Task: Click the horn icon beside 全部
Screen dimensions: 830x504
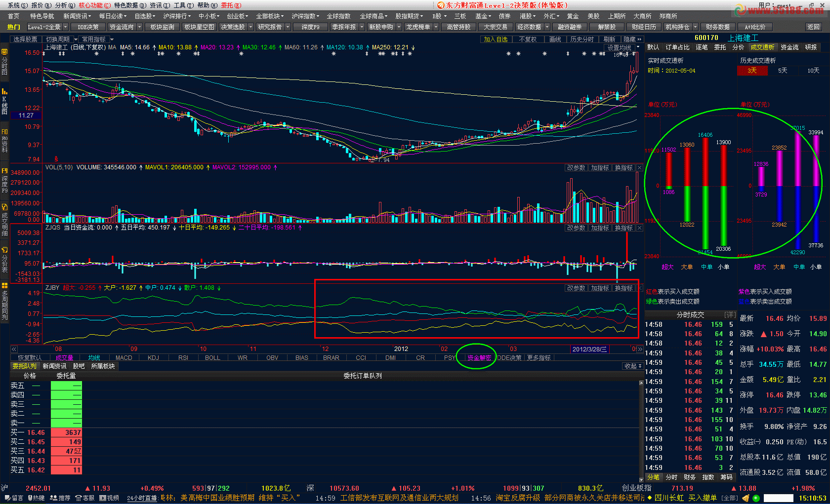Action: pos(746,499)
